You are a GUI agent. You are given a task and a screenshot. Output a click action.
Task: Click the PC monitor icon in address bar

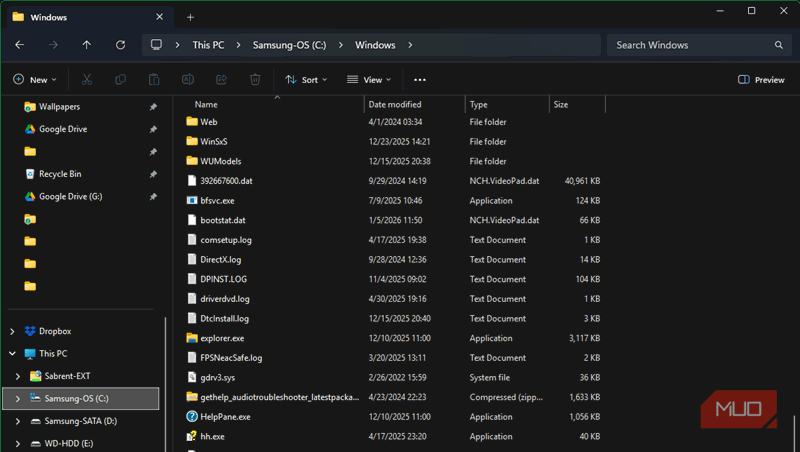[156, 45]
